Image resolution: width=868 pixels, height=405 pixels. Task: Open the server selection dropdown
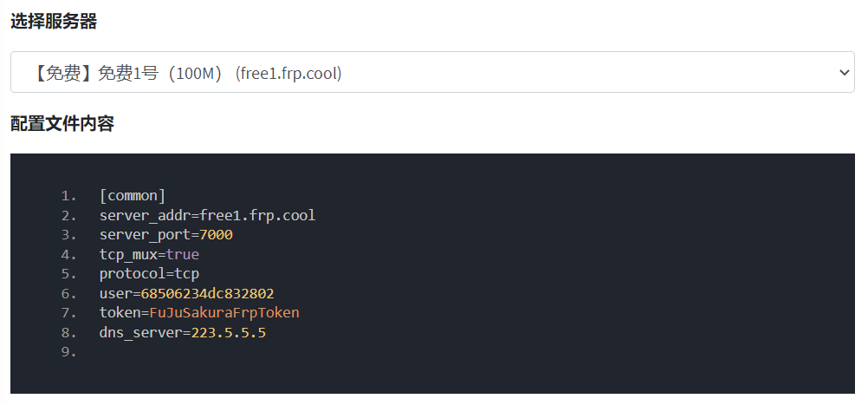click(431, 73)
